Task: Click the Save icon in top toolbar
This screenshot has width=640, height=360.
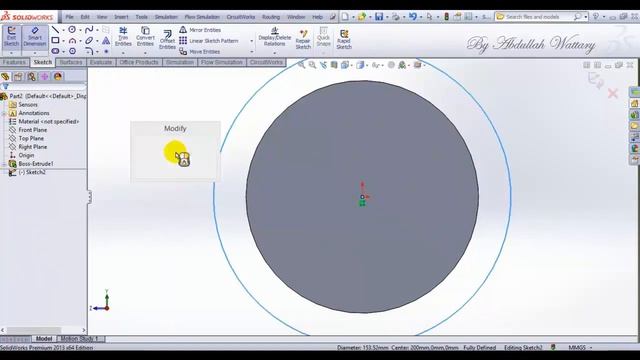Action: coord(379,17)
